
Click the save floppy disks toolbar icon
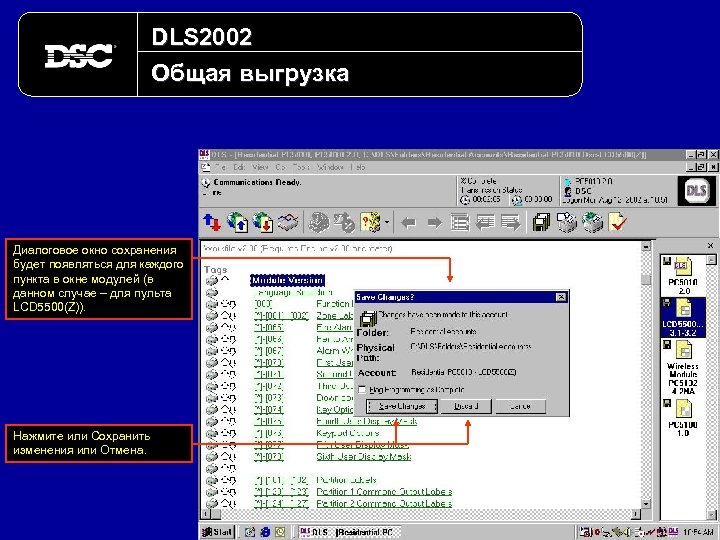point(542,223)
